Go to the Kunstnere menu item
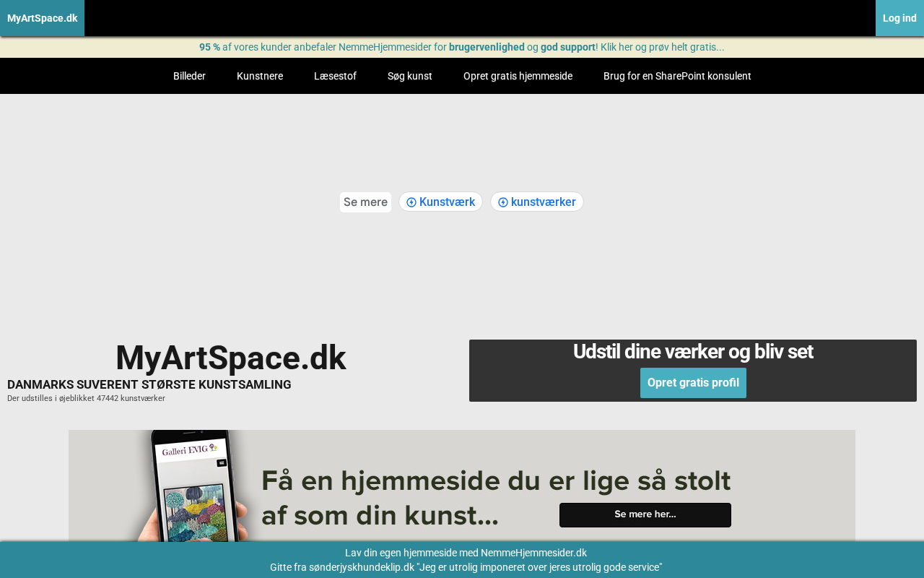The image size is (924, 578). [260, 76]
